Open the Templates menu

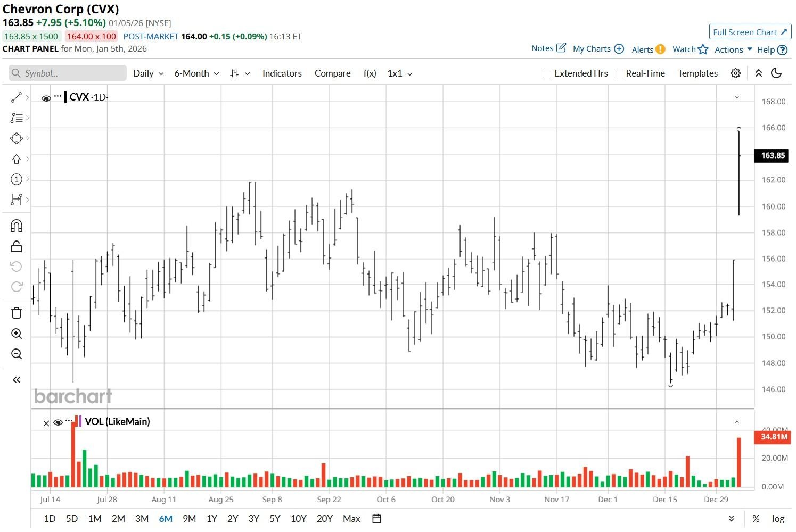(x=697, y=73)
